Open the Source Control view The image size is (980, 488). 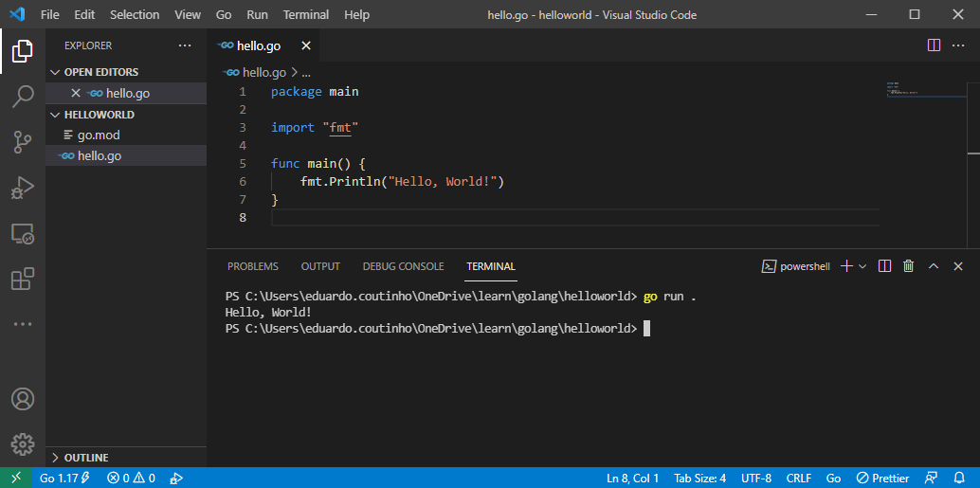23,142
